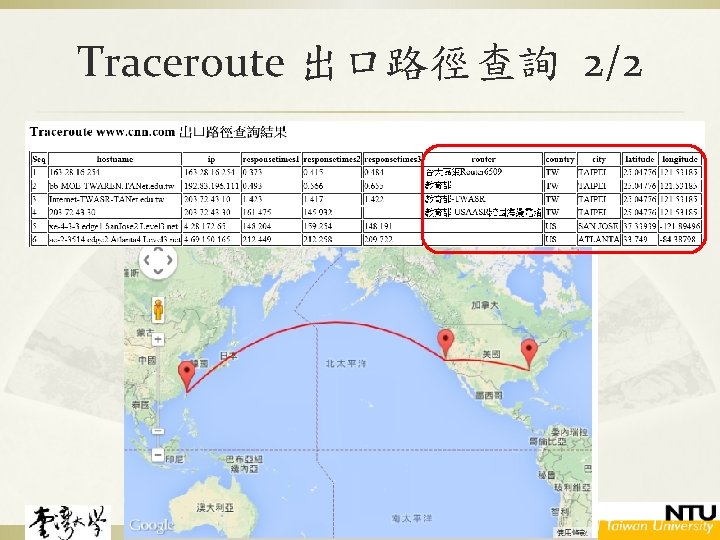Viewport: 720px width, 540px height.
Task: Click the latitude cell 33.749
Action: [640, 239]
